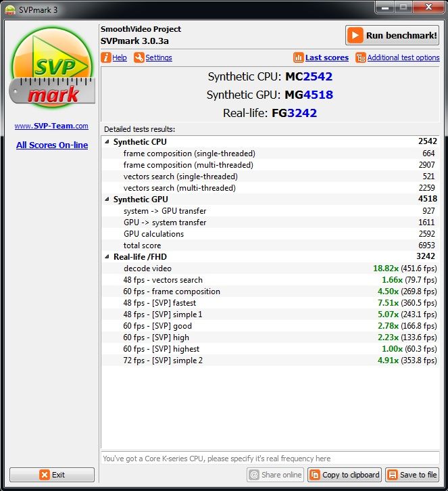The height and width of the screenshot is (491, 448).
Task: Select frame composition (multi-threaded) row
Action: [x=270, y=165]
